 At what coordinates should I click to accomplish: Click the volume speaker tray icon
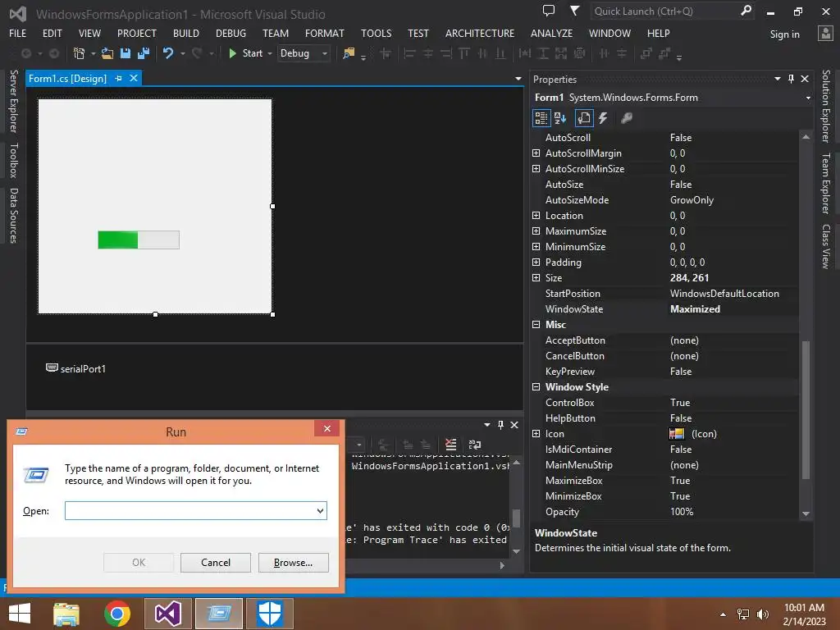(x=763, y=614)
